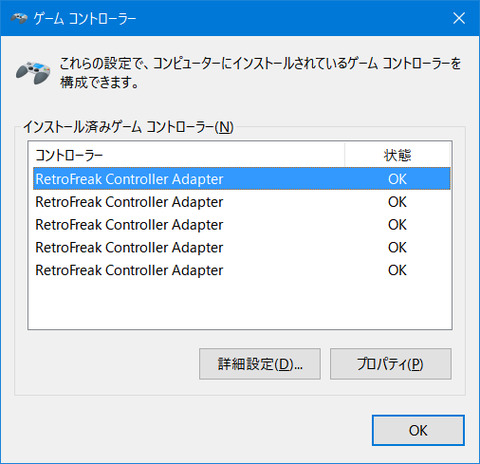Open 詳細設定(D)... advanced settings
This screenshot has width=480, height=464.
tap(260, 364)
